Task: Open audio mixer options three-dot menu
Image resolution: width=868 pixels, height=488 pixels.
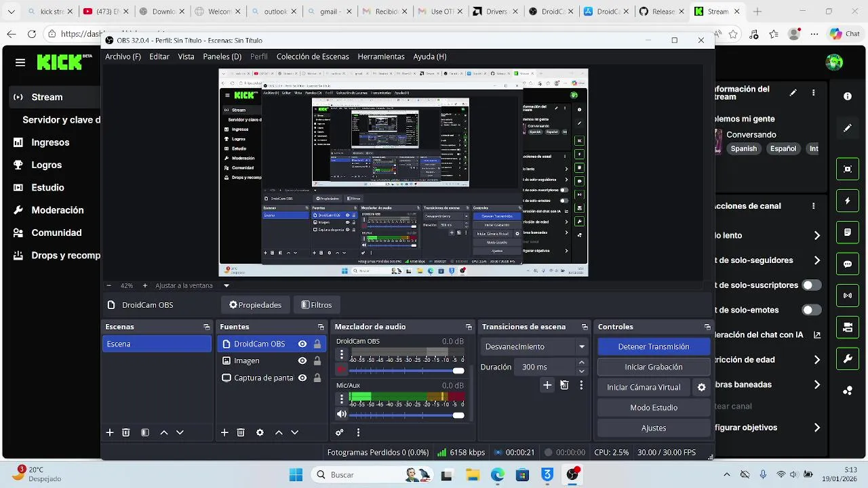Action: [x=358, y=432]
